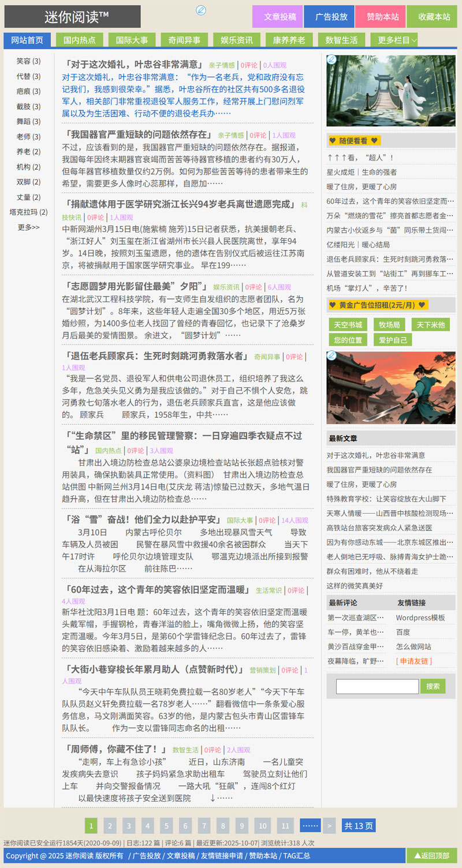Open article 周师傅，你藏不住了！
The image size is (462, 868).
point(115,749)
